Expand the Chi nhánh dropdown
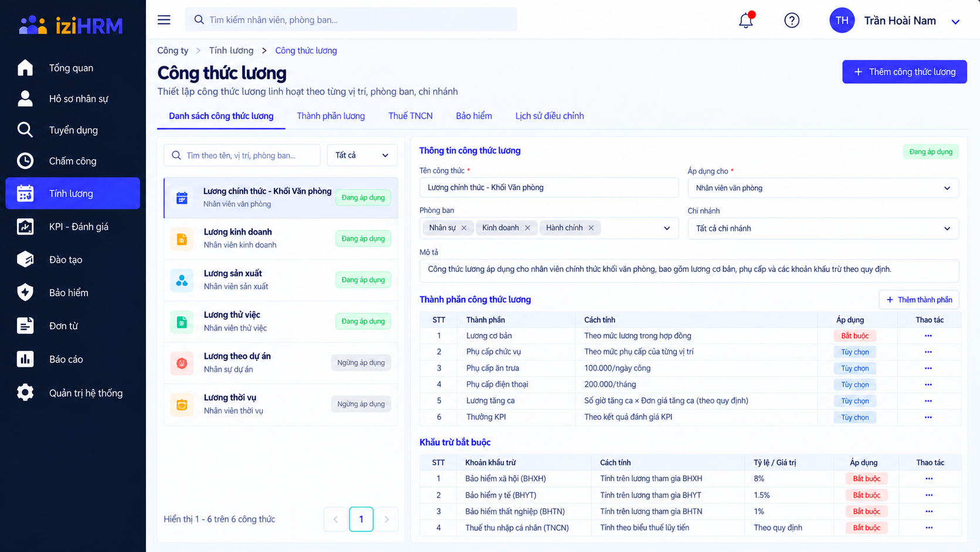The height and width of the screenshot is (552, 980). tap(823, 228)
